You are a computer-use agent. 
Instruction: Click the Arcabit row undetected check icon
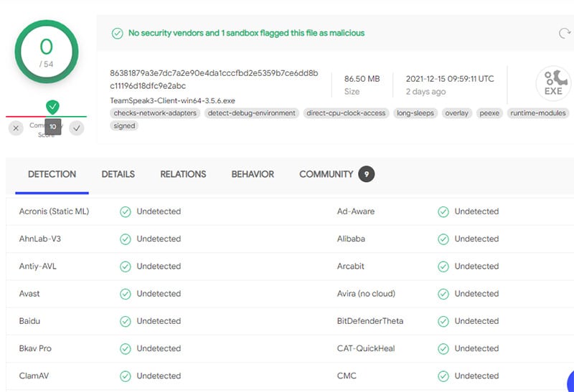(x=443, y=267)
